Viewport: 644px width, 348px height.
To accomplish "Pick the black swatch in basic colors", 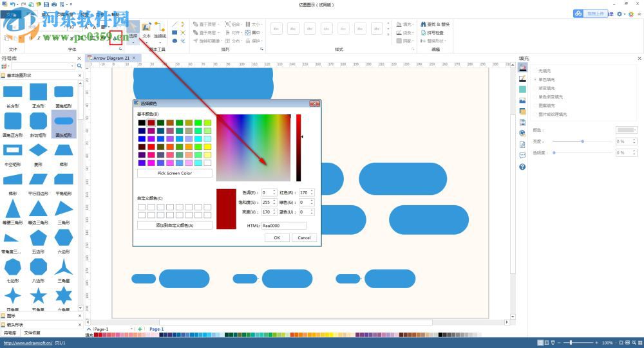I will (x=142, y=123).
